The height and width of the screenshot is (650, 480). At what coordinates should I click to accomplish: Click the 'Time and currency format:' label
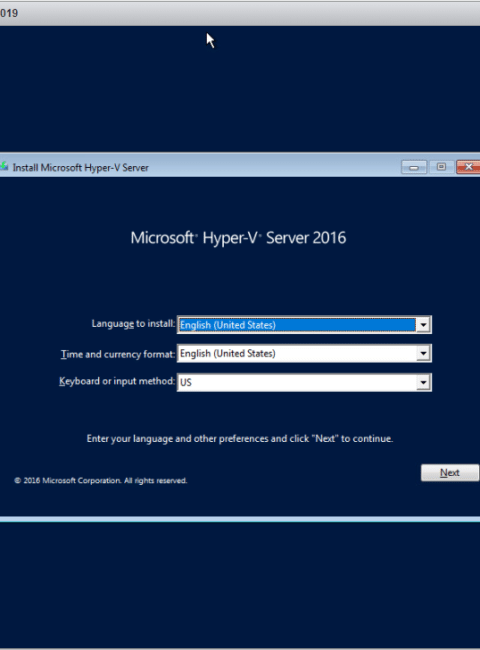pyautogui.click(x=118, y=354)
